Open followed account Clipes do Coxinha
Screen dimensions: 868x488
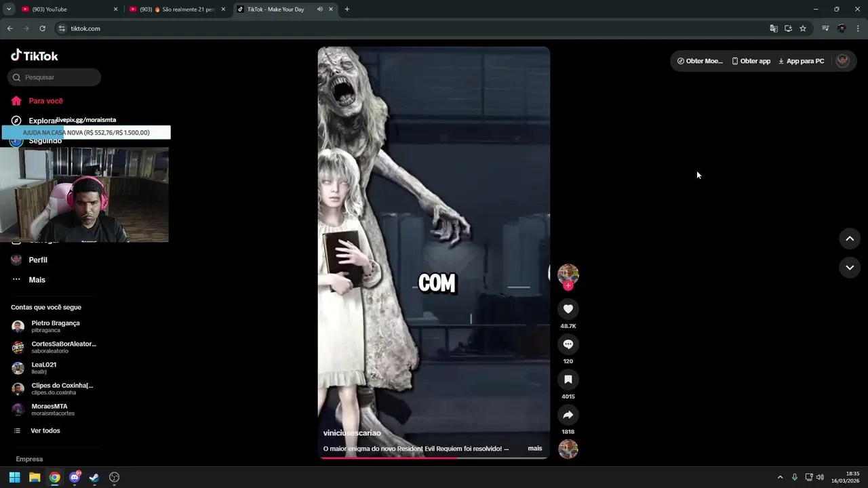click(54, 389)
